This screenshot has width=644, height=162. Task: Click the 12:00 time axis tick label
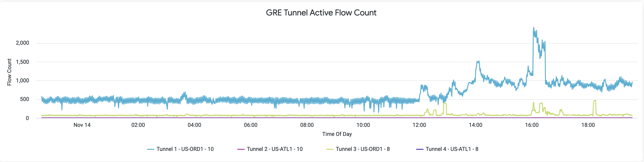pyautogui.click(x=419, y=125)
